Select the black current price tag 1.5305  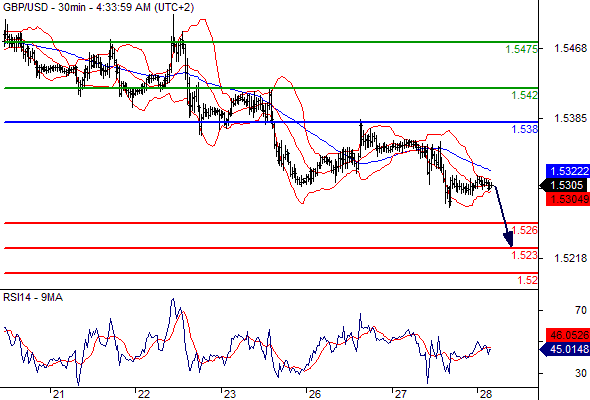pos(566,185)
